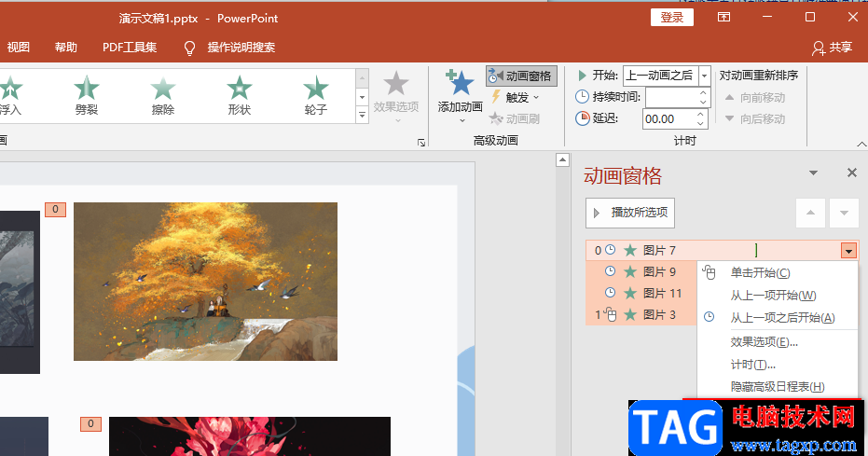Collapse the ribbon with the chevron
This screenshot has width=868, height=456.
[x=861, y=144]
